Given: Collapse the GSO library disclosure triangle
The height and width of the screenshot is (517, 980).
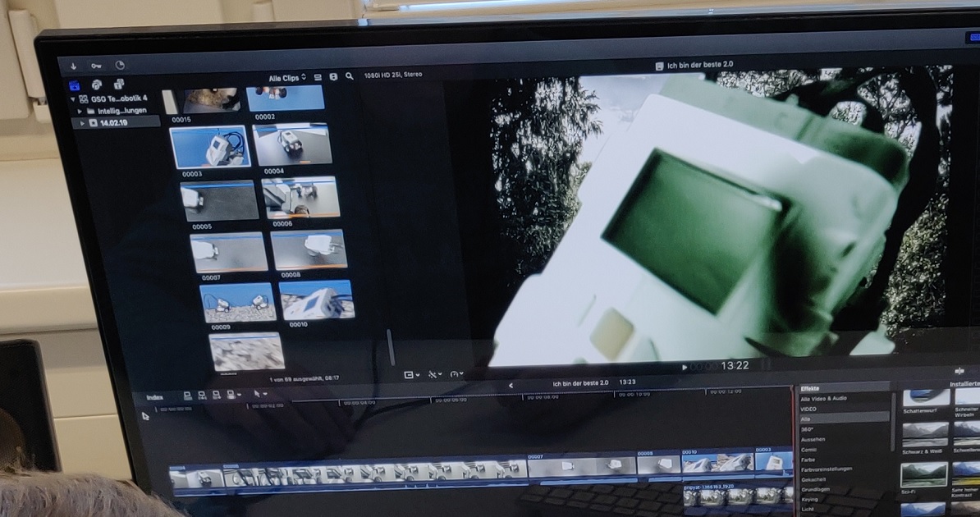Looking at the screenshot, I should [73, 98].
